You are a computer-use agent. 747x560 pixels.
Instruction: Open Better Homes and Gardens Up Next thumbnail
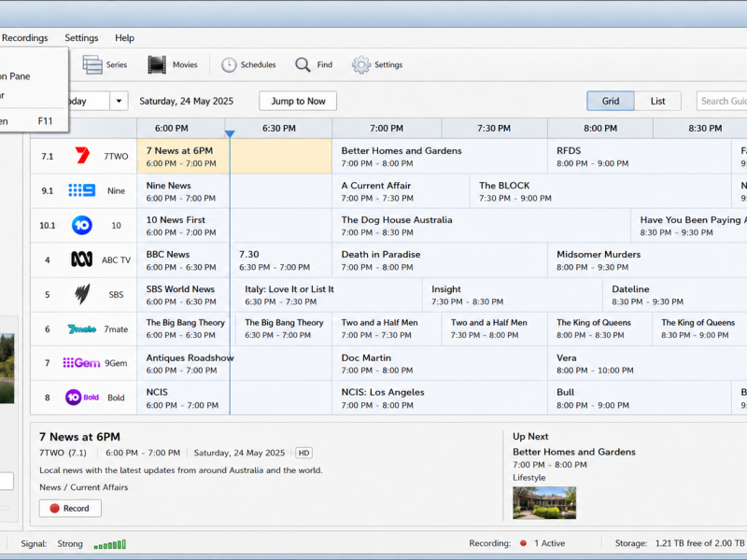tap(544, 503)
